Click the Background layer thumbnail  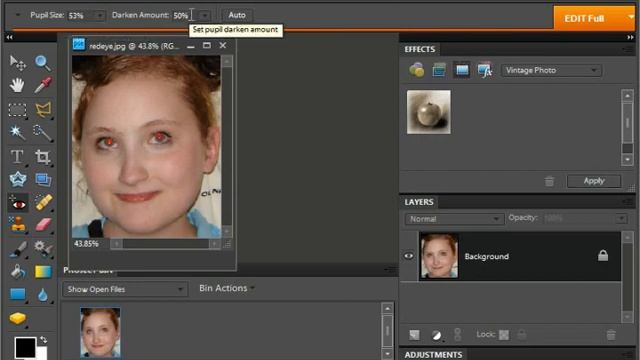pyautogui.click(x=439, y=256)
